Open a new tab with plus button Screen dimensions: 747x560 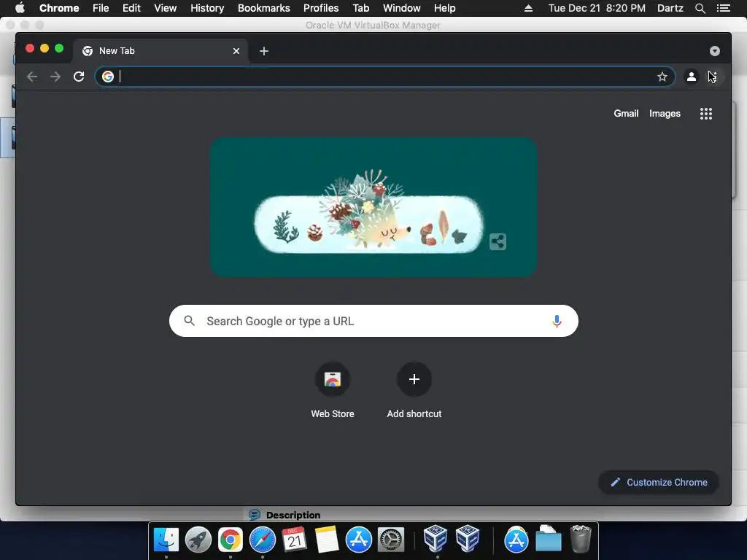(264, 51)
